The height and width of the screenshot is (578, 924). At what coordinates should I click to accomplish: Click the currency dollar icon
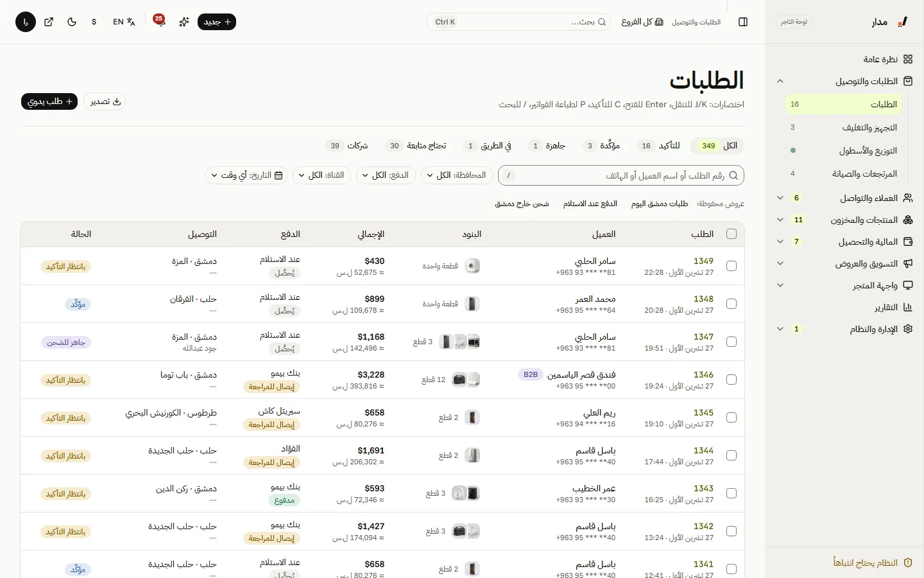coord(94,22)
